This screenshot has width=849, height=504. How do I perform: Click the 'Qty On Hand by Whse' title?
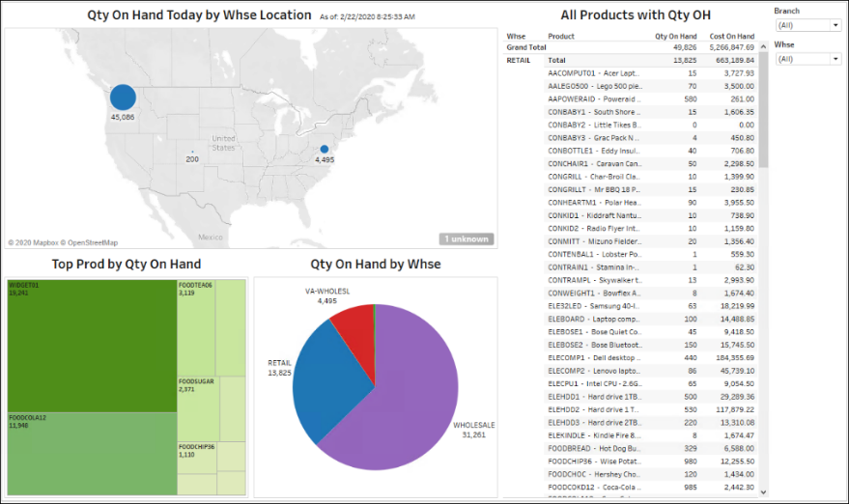click(x=375, y=265)
